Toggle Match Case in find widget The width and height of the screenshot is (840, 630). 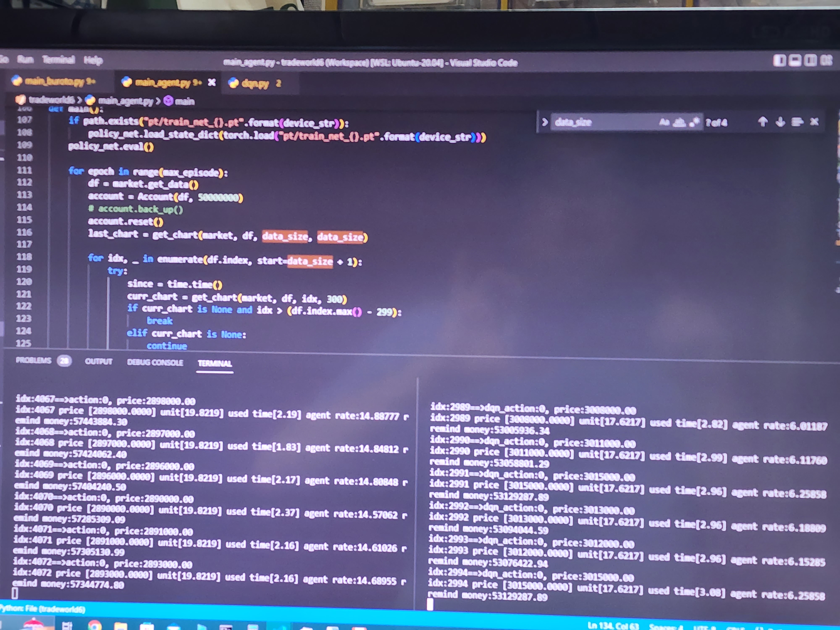664,122
